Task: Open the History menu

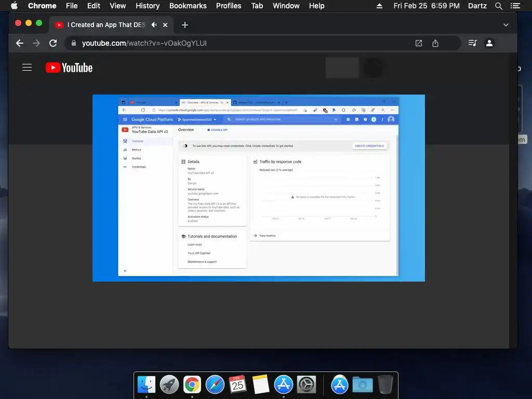Action: point(148,6)
